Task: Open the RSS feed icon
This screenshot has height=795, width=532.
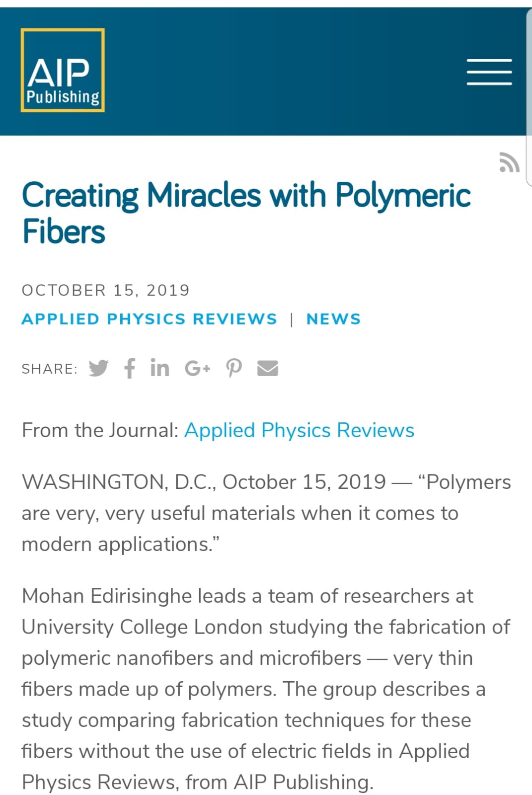Action: point(509,162)
